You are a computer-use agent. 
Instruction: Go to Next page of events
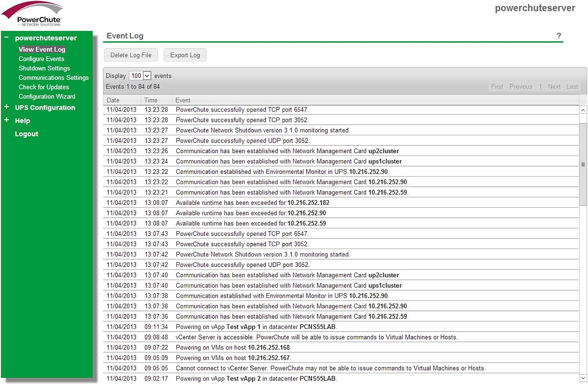[554, 87]
